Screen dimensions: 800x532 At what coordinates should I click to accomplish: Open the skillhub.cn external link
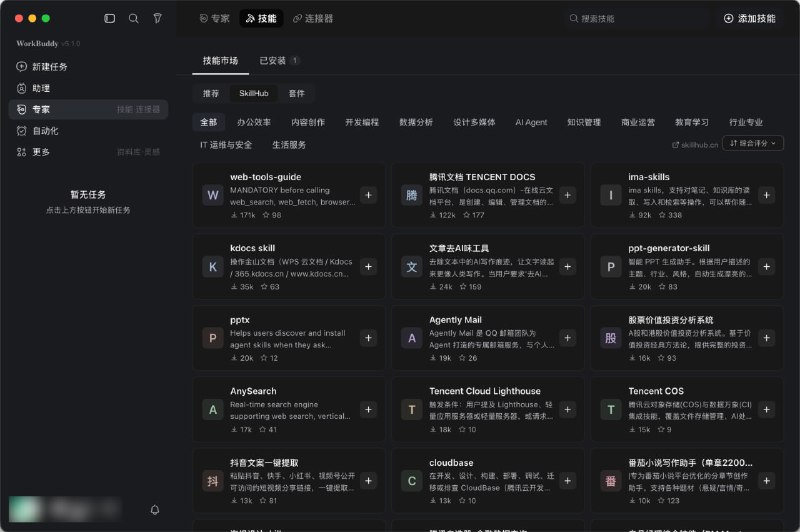coord(695,145)
